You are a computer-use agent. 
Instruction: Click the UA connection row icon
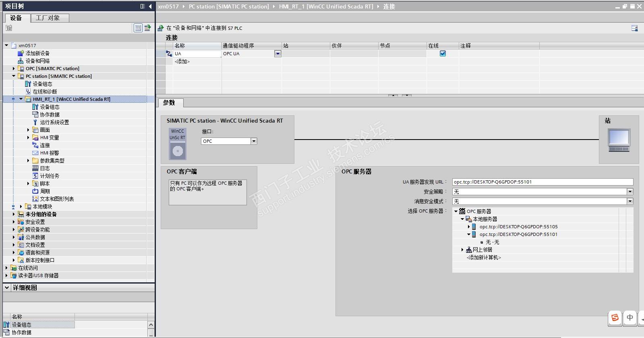[169, 54]
